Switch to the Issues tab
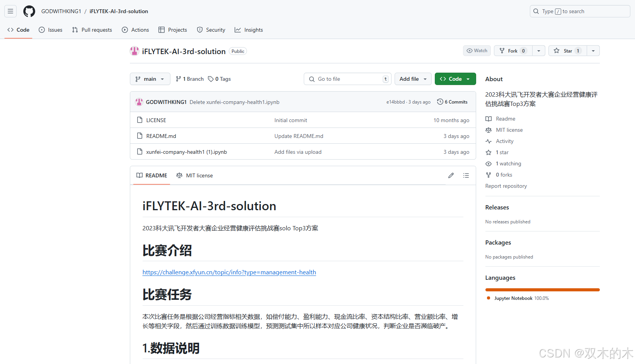This screenshot has width=635, height=364. click(x=51, y=30)
